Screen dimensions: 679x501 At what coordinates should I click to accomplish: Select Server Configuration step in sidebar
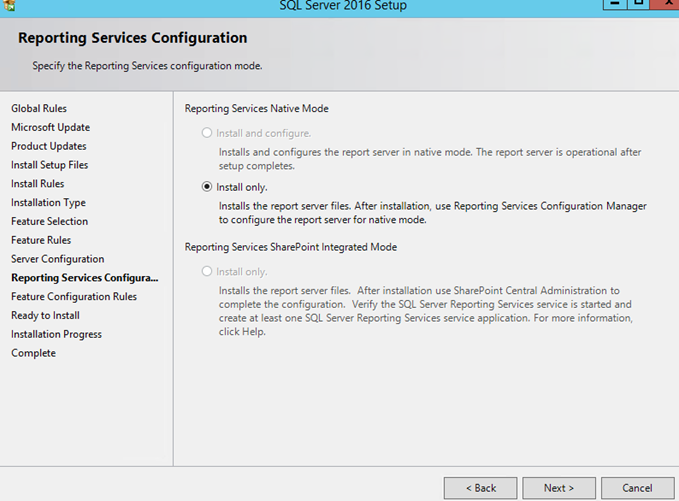58,259
